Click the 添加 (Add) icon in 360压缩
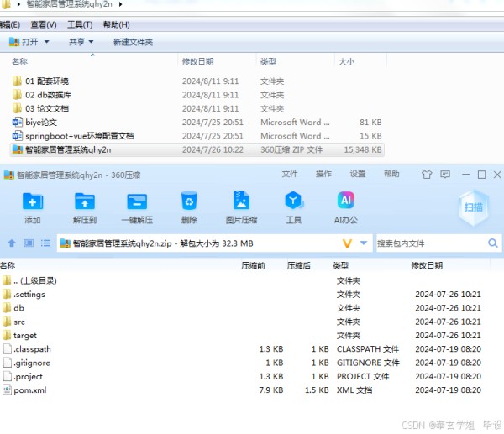The width and height of the screenshot is (504, 434). click(x=33, y=201)
